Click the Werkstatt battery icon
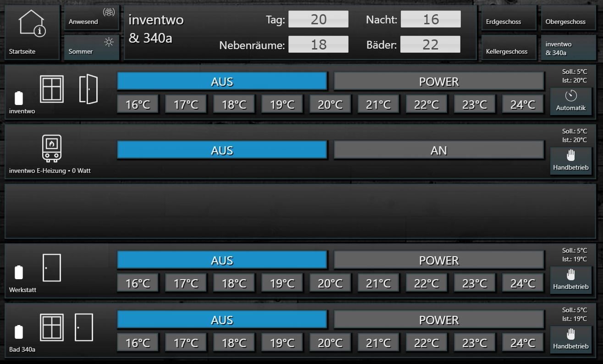 coord(19,272)
